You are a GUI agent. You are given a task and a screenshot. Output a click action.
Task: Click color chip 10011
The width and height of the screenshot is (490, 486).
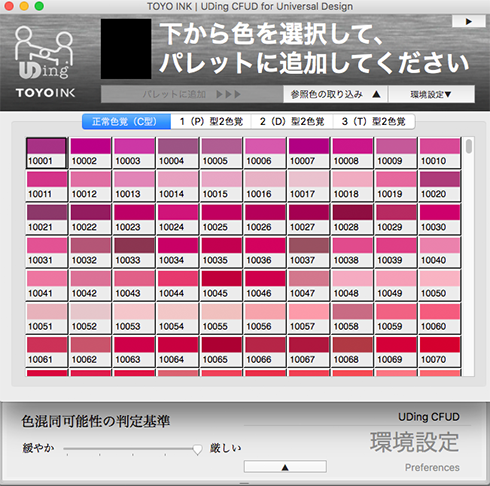point(46,186)
